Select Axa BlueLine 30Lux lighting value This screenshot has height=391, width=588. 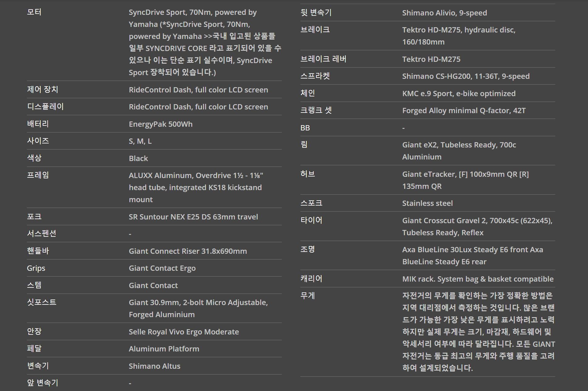pyautogui.click(x=472, y=256)
